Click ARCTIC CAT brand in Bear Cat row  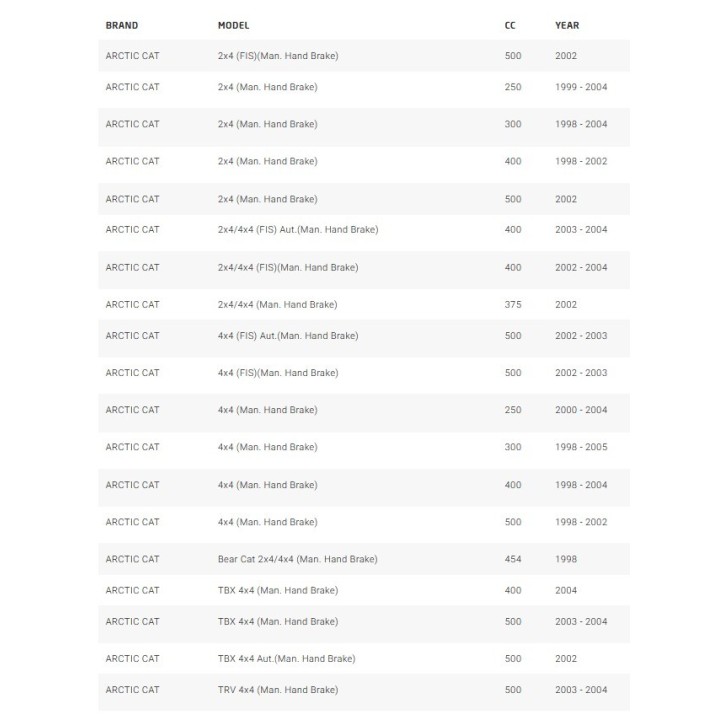coord(132,559)
